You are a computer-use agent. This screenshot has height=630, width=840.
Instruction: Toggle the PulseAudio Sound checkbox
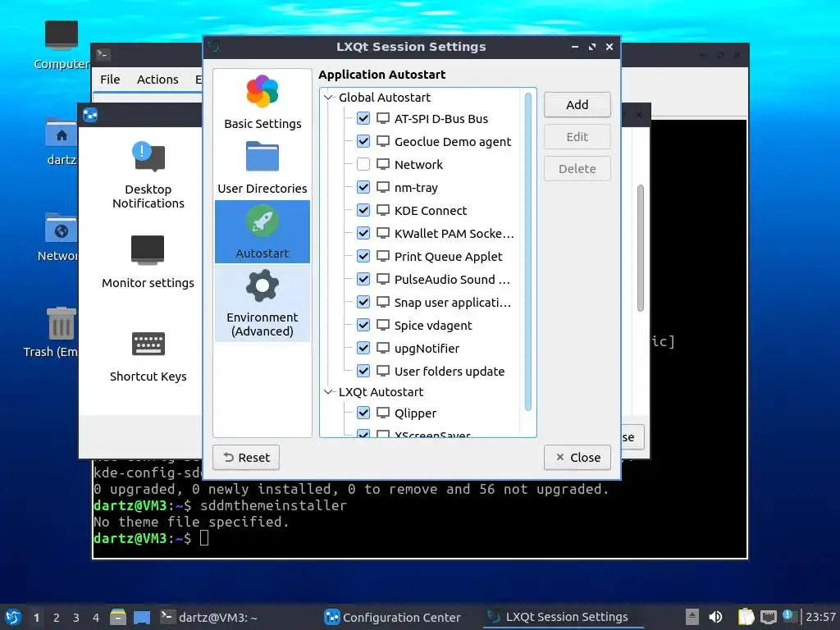[x=363, y=279]
